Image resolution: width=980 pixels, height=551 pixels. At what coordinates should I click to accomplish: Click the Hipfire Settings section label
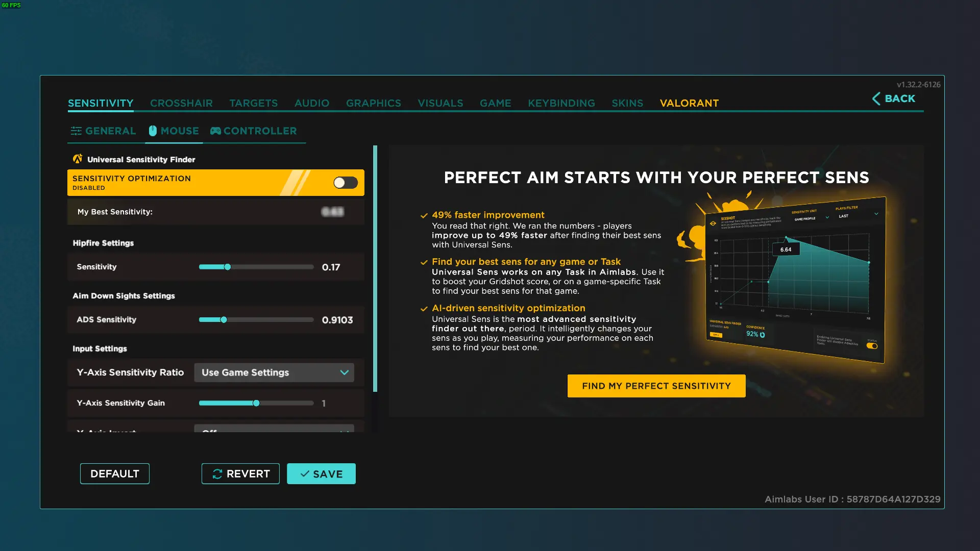[103, 243]
